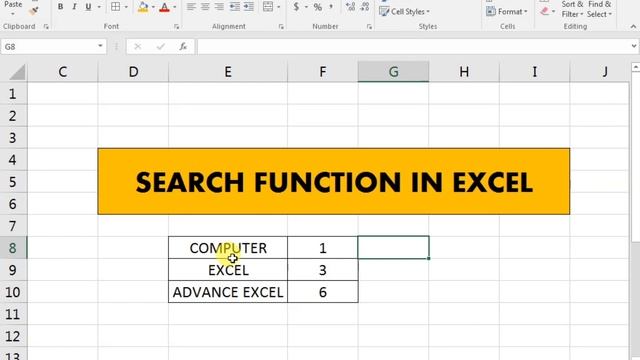
Task: Open Find & Select menu
Action: 600,9
